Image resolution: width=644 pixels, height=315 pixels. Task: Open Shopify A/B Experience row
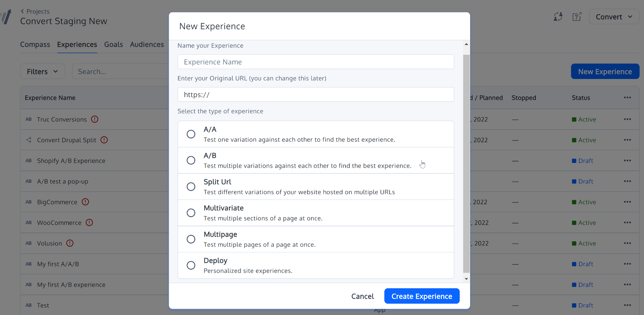point(71,161)
